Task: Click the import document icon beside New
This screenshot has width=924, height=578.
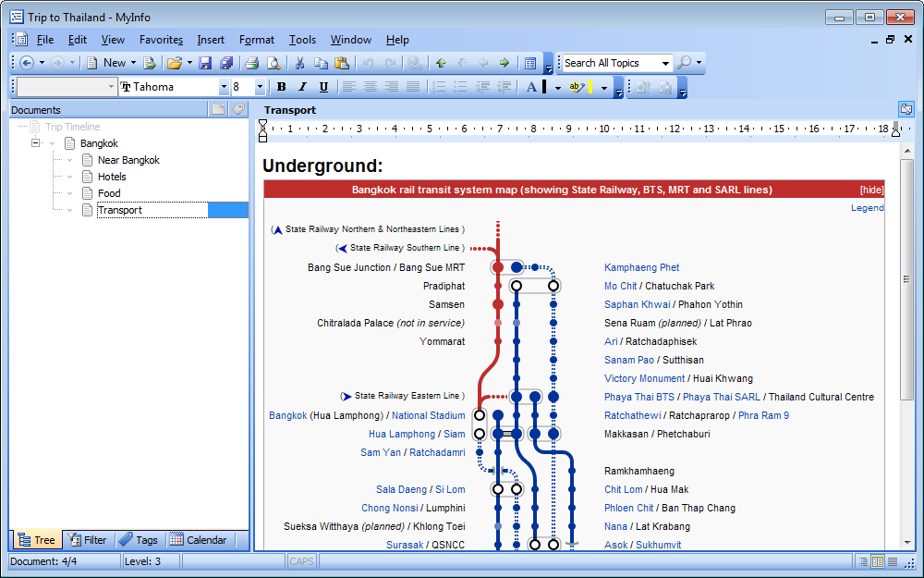Action: point(149,63)
